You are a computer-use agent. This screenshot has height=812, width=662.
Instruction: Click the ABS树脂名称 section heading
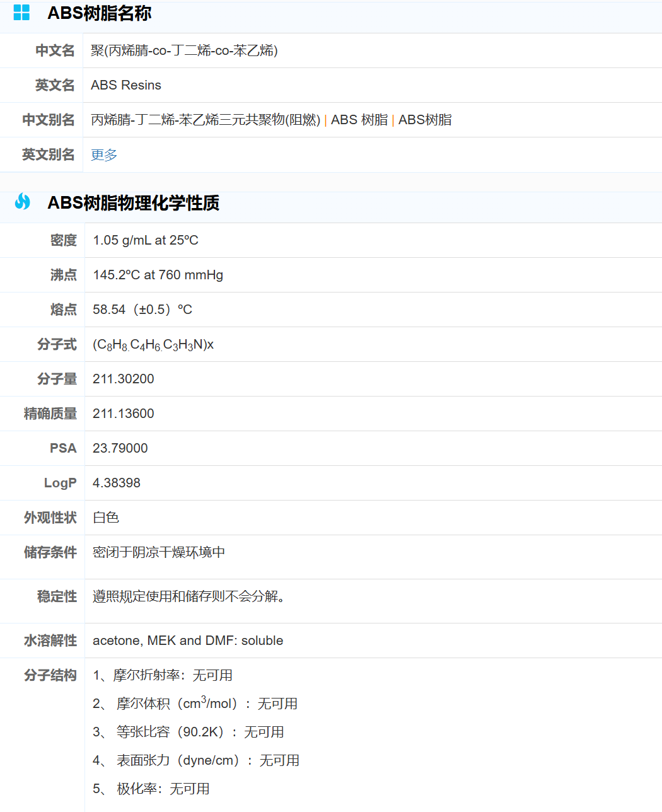[99, 13]
